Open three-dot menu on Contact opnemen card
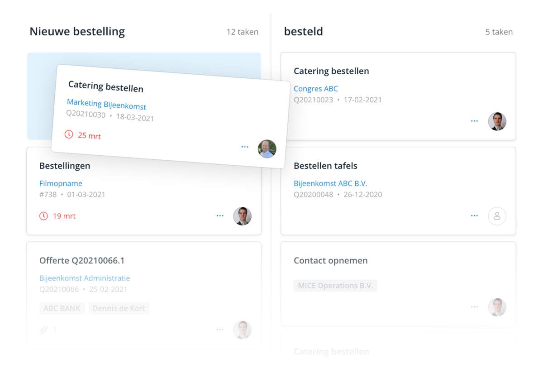Image resolution: width=543 pixels, height=392 pixels. click(474, 307)
